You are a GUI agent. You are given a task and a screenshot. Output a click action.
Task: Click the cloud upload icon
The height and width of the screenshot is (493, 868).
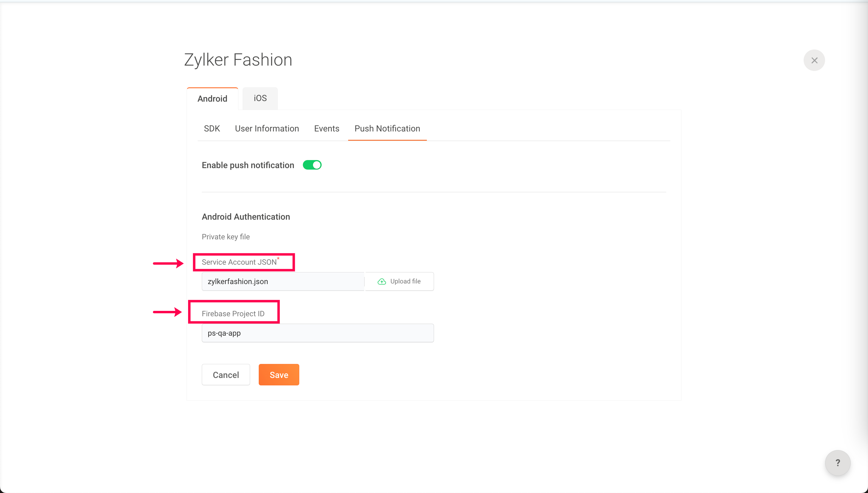[382, 281]
